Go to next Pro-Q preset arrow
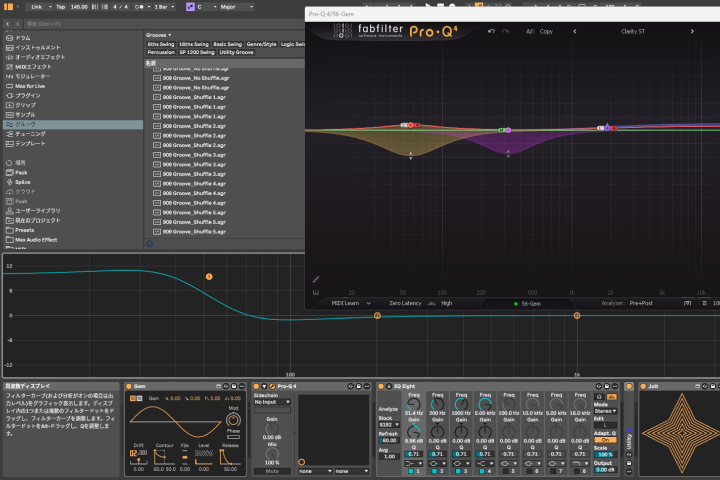This screenshot has width=720, height=480. click(x=692, y=31)
